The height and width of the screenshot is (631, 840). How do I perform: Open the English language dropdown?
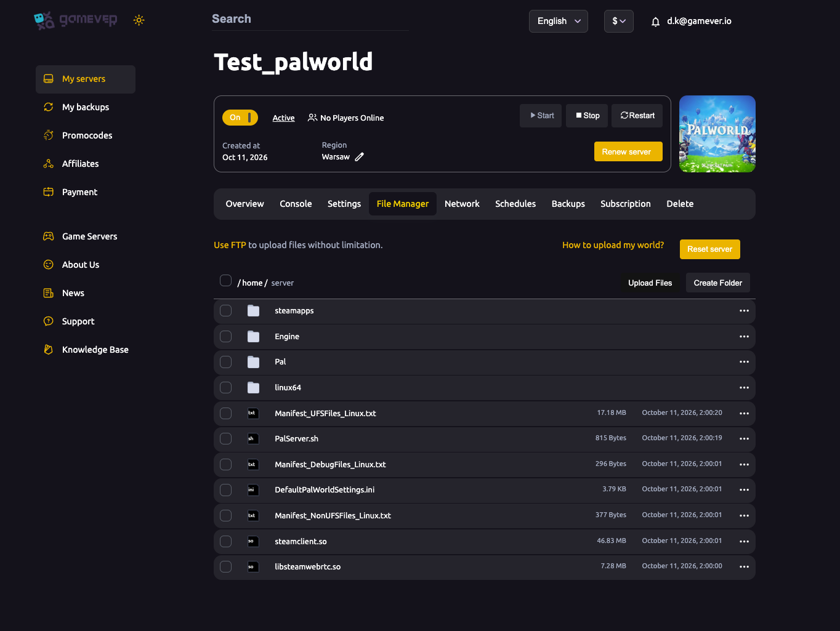[559, 22]
